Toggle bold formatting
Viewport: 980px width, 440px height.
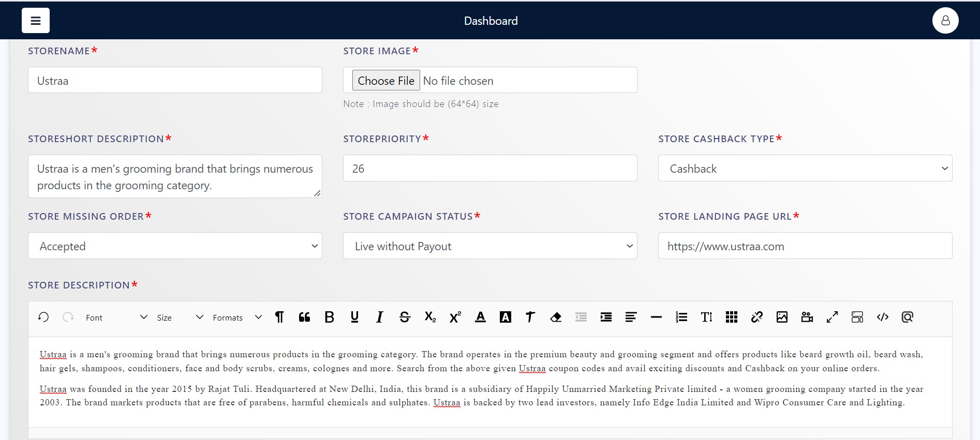point(329,317)
